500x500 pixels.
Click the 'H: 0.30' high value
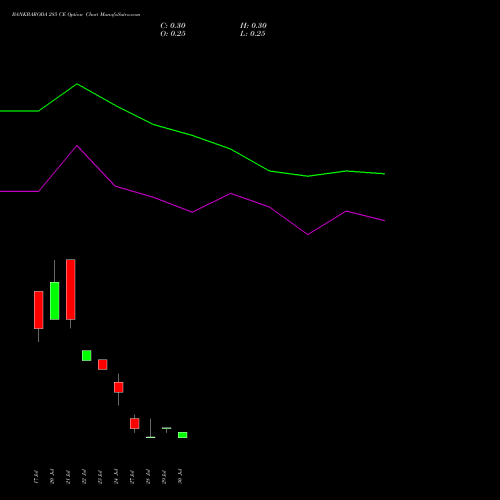click(253, 26)
